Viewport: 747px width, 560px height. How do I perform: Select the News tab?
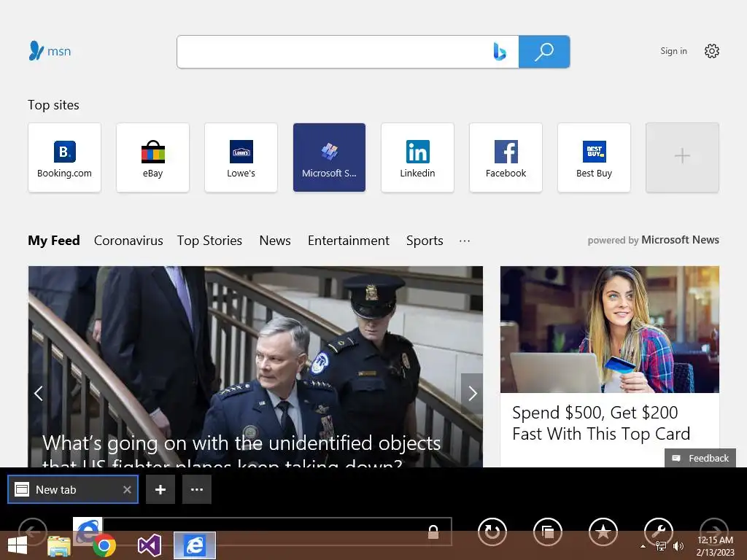[x=275, y=241]
